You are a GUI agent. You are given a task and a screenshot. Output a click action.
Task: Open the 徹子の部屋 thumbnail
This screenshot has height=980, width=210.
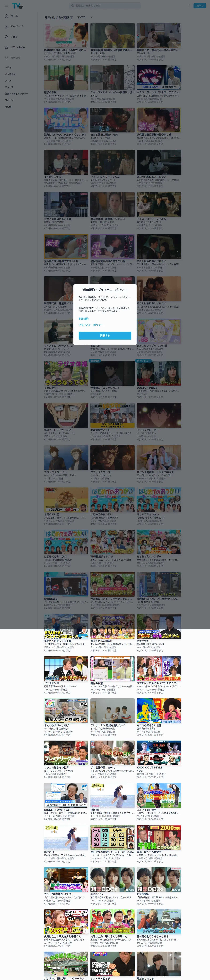click(66, 78)
